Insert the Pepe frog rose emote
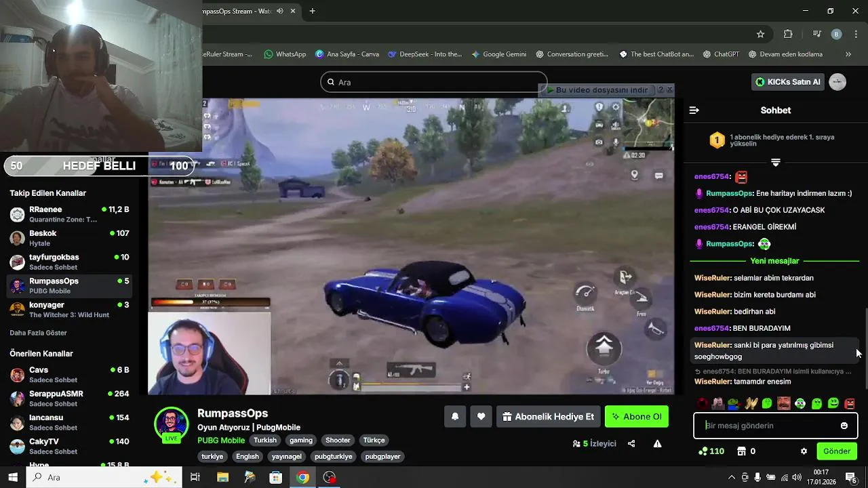Viewport: 868px width, 488px height. [x=734, y=403]
